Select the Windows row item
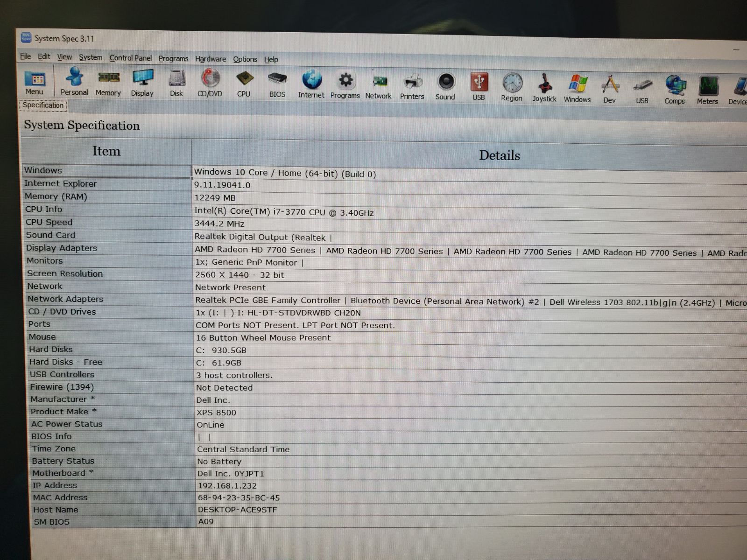This screenshot has height=560, width=747. click(x=107, y=170)
